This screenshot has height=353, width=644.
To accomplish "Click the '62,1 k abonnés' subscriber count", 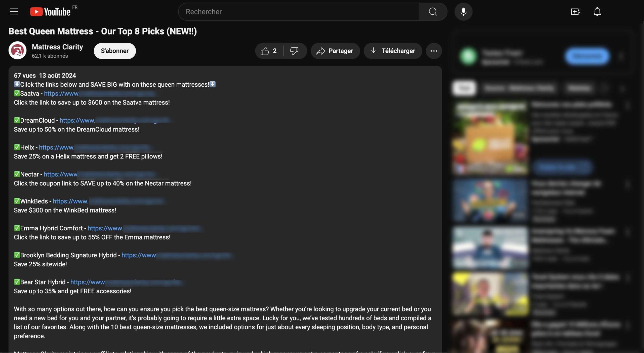I will [50, 56].
